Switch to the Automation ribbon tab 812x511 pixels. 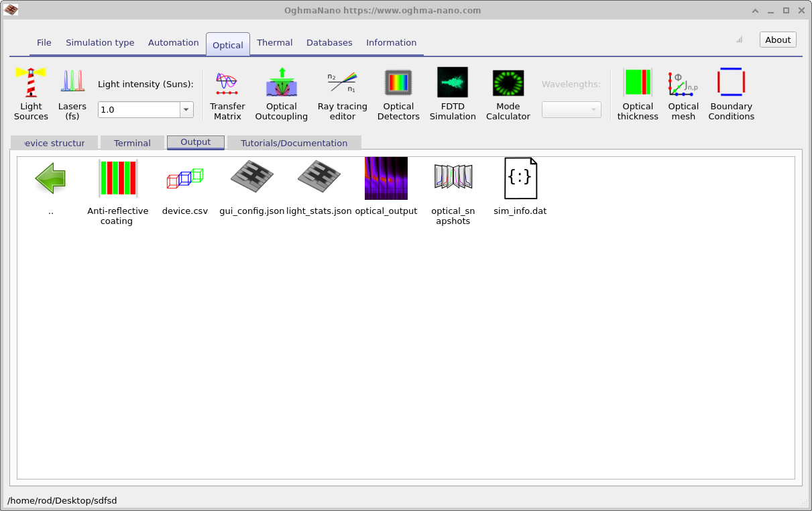pyautogui.click(x=174, y=42)
